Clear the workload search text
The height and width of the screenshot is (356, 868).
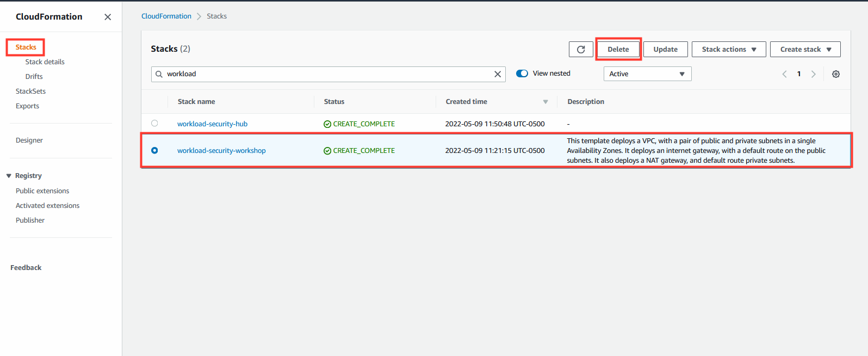coord(498,74)
